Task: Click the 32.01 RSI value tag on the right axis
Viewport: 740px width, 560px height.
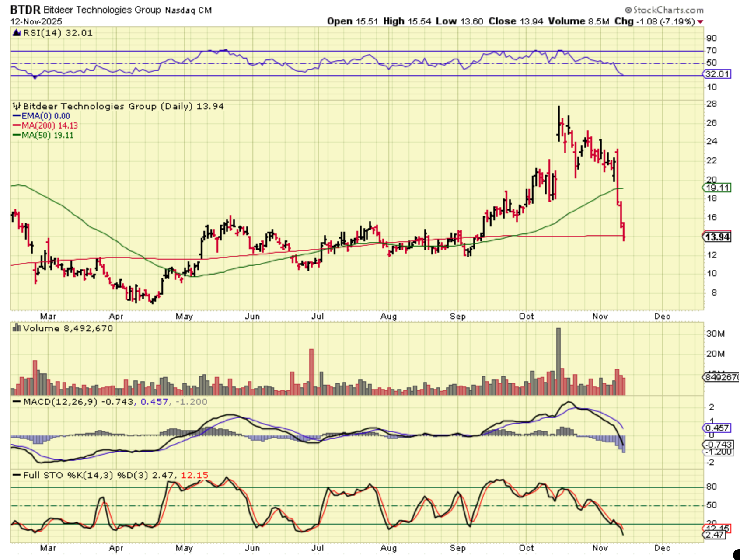Action: pos(717,74)
